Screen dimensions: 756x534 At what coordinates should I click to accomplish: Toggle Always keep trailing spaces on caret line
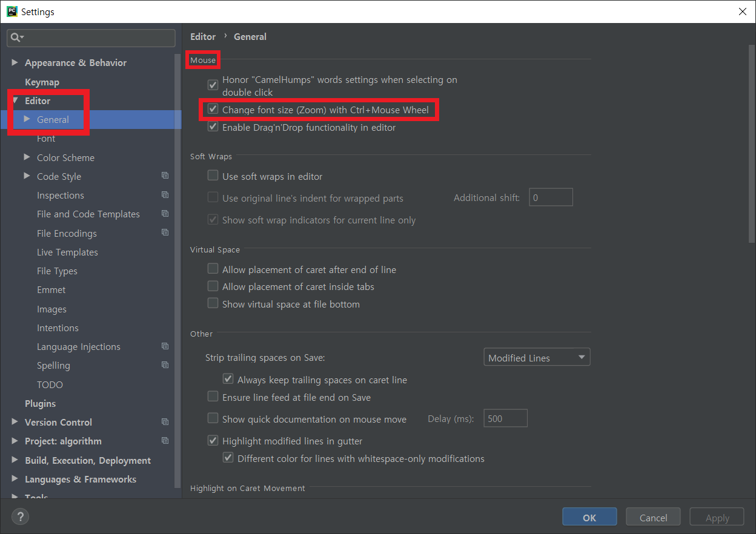pyautogui.click(x=228, y=379)
